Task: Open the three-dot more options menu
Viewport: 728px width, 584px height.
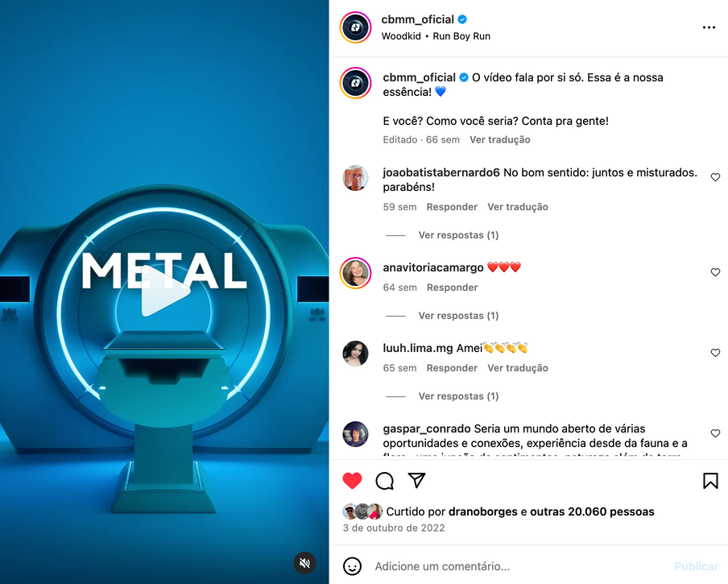Action: pyautogui.click(x=709, y=28)
